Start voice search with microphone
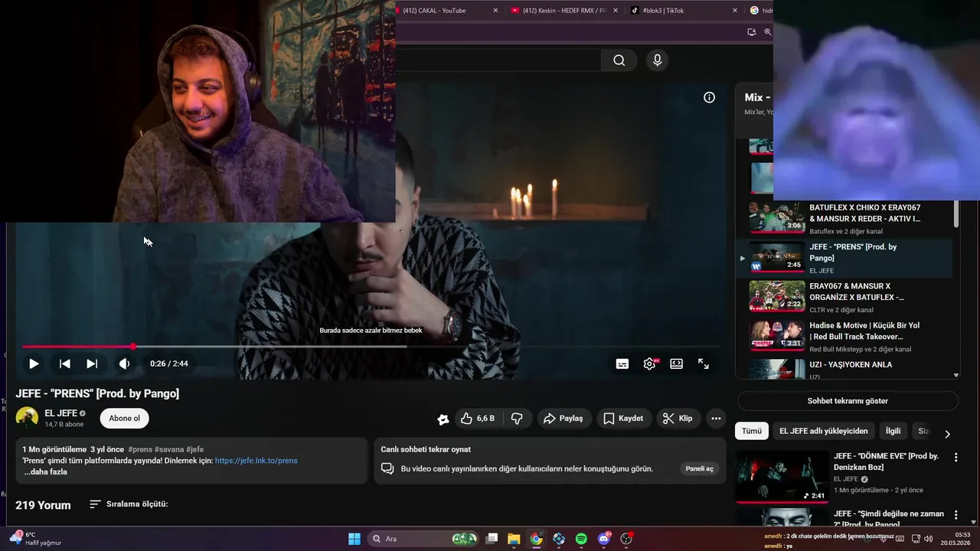 click(x=657, y=60)
